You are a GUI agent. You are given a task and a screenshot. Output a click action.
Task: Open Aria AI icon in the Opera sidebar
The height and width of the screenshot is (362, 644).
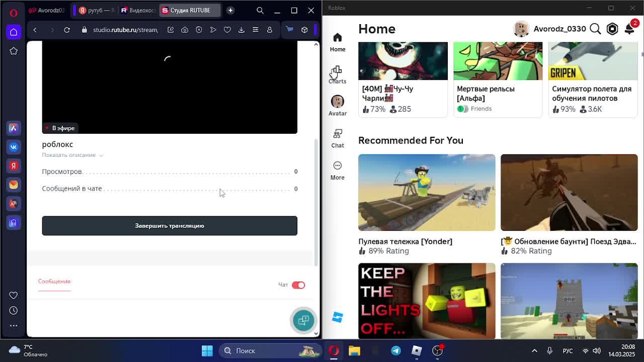14,128
